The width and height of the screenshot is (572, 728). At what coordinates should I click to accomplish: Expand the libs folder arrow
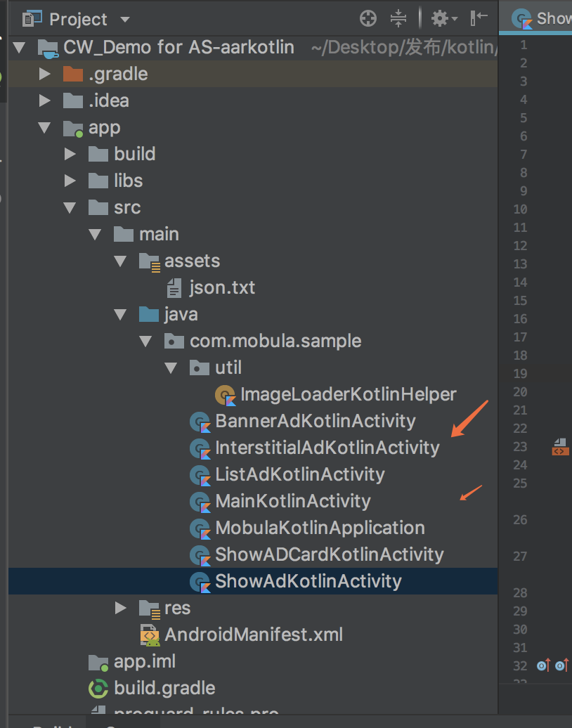point(70,181)
